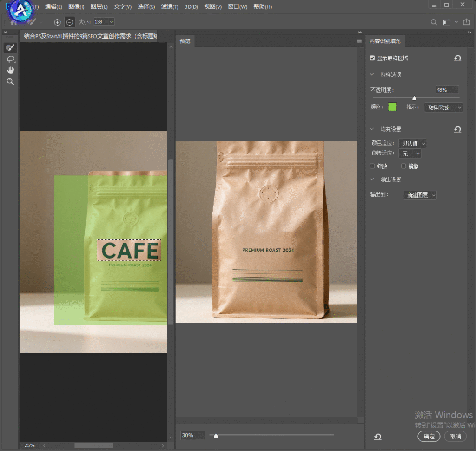Open the 滤镜(T) menu
Image resolution: width=476 pixels, height=451 pixels.
click(x=170, y=7)
